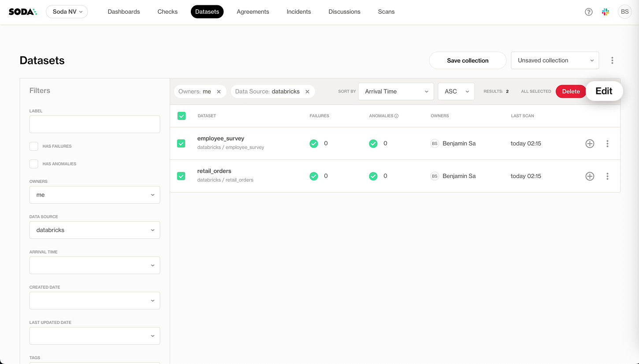Click retail_orders failures green check icon
The height and width of the screenshot is (364, 639).
[314, 176]
